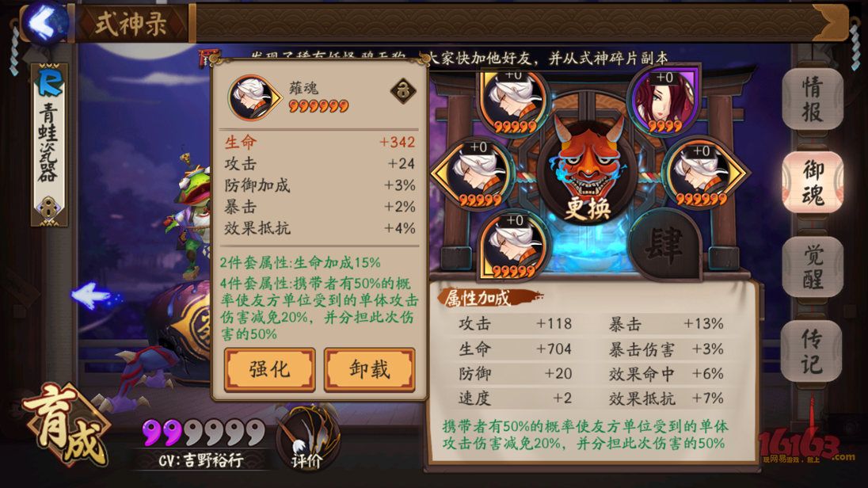The image size is (868, 488).
Task: Select the right diamond soul slot
Action: (705, 174)
